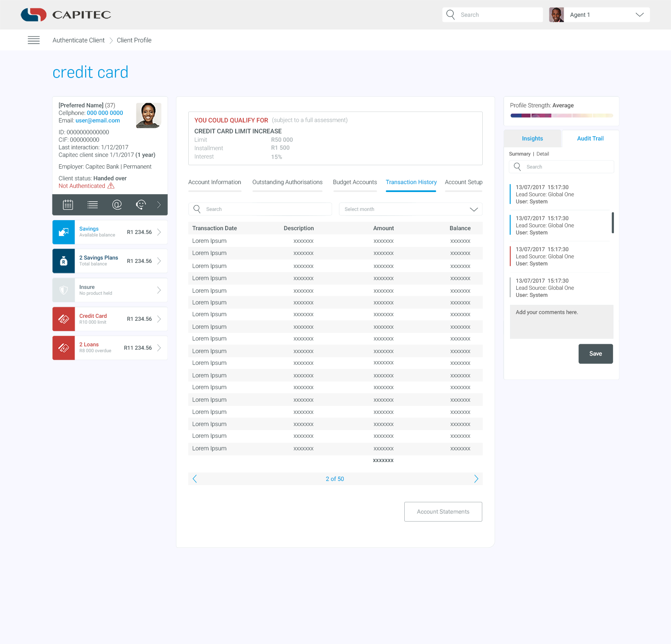Open the calendar icon in client toolbar
The width and height of the screenshot is (671, 644).
point(68,205)
